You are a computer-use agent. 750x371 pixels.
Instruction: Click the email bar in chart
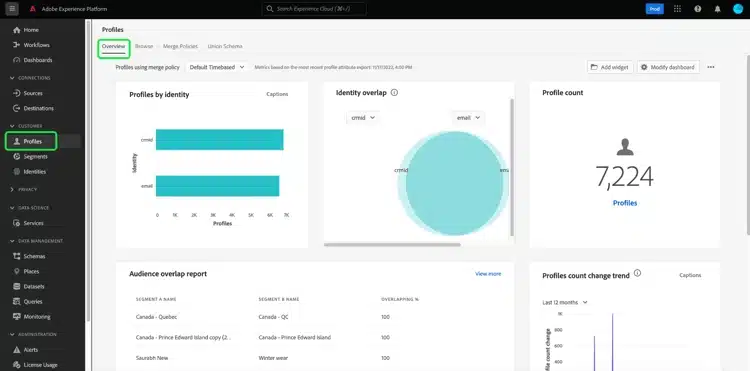[218, 186]
